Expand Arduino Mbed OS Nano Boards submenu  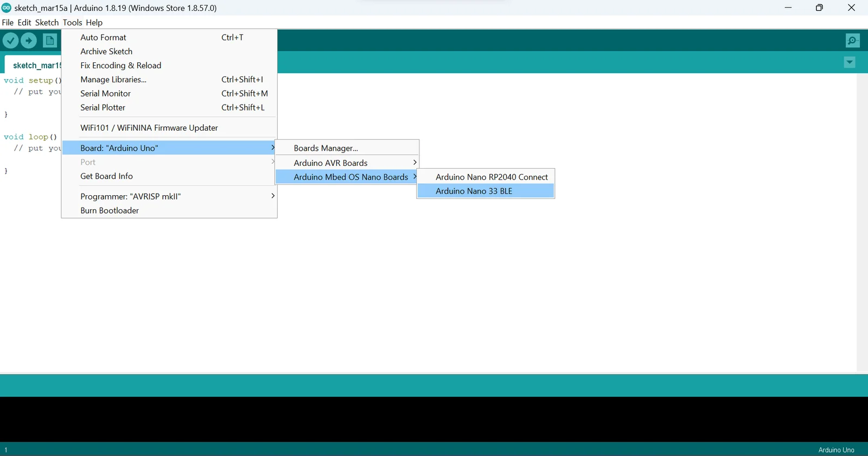(x=347, y=177)
